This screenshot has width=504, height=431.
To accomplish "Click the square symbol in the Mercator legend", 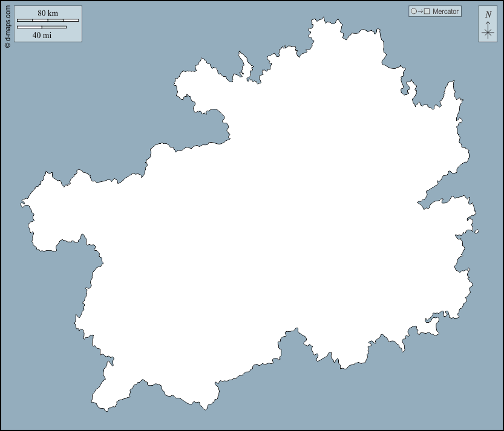I will click(427, 11).
